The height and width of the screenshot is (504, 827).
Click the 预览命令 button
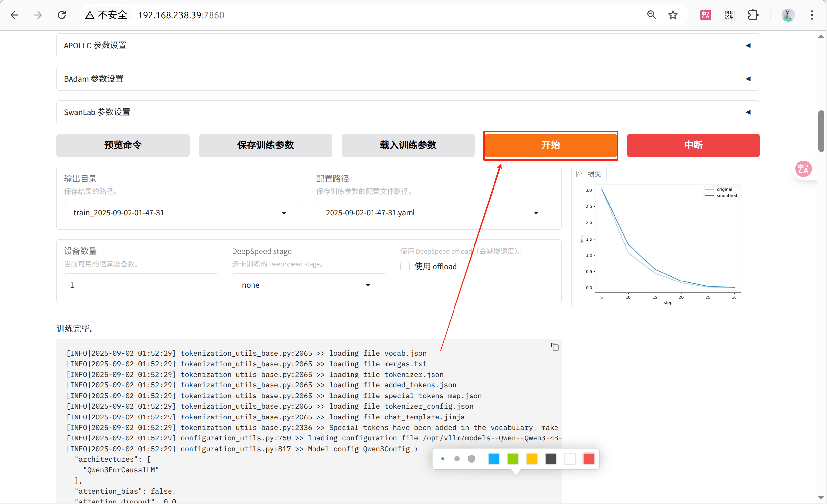coord(123,145)
